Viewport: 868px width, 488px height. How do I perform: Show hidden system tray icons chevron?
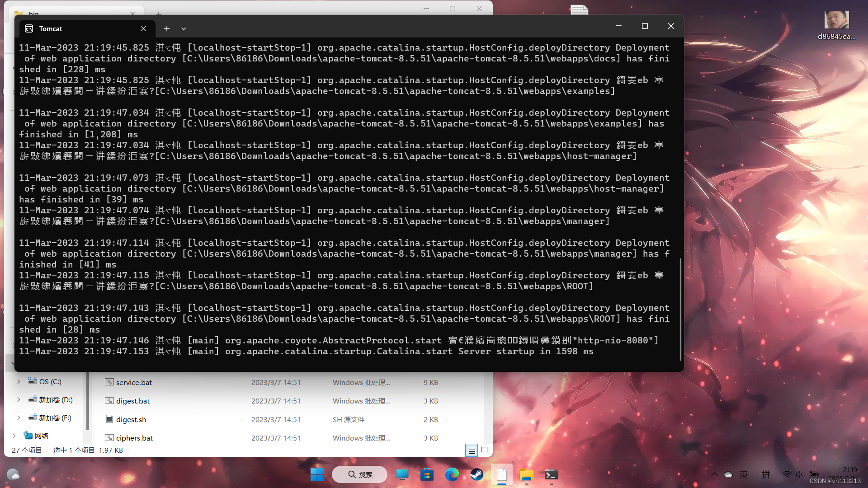point(714,474)
